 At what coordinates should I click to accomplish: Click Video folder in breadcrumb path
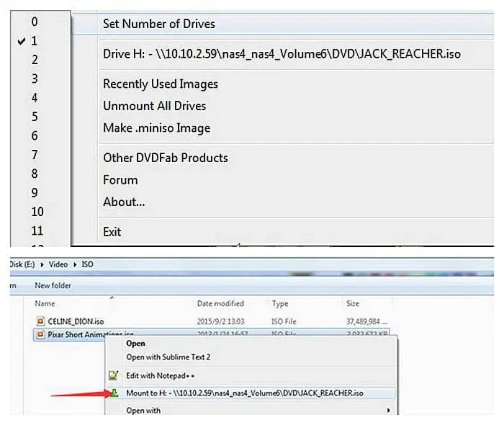[58, 264]
